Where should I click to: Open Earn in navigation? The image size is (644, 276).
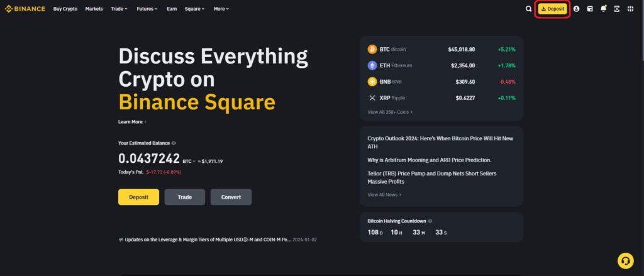[x=172, y=9]
